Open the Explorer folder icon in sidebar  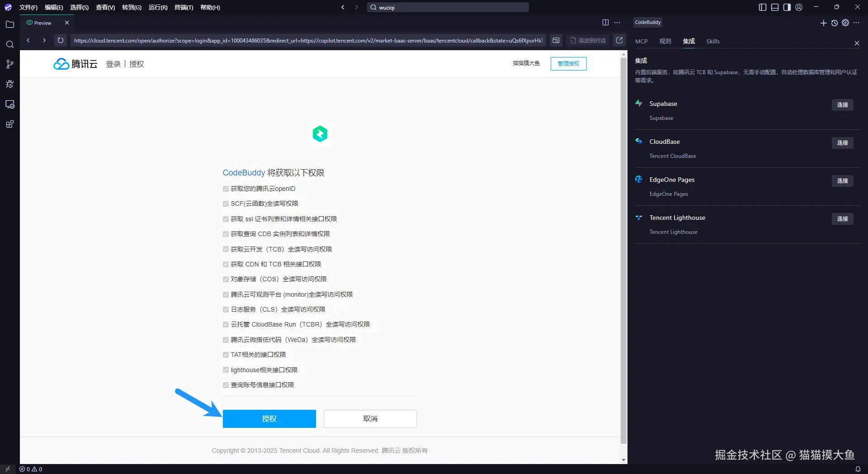click(9, 24)
